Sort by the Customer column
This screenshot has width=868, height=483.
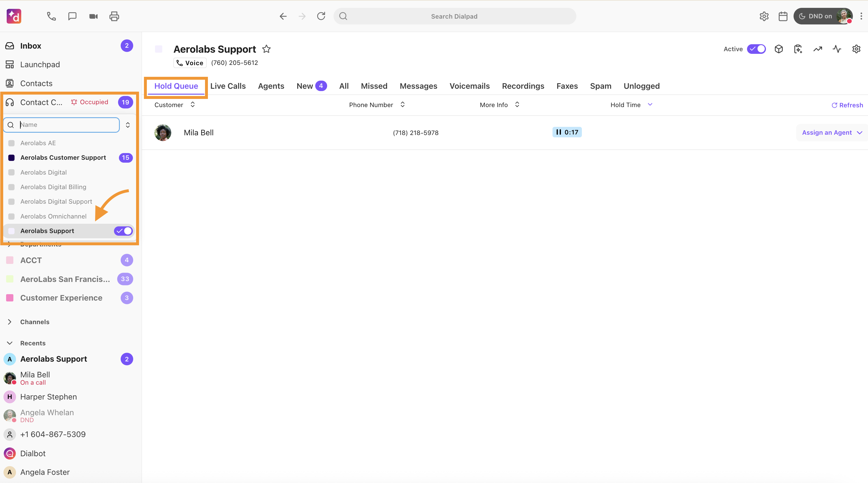(174, 105)
